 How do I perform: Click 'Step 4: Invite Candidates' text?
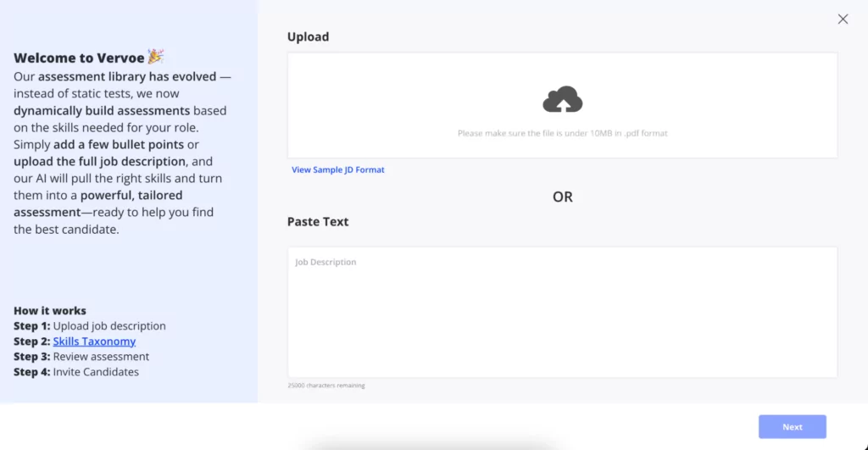tap(76, 372)
